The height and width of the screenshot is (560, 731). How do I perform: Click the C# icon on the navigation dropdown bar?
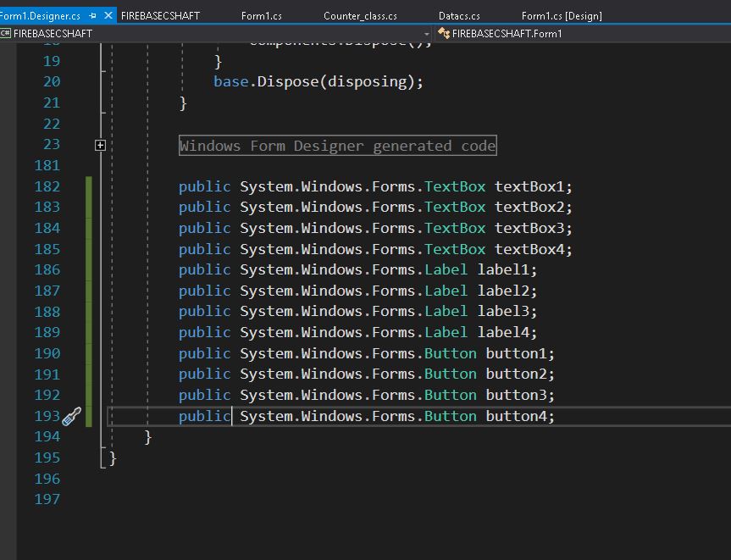pos(7,35)
